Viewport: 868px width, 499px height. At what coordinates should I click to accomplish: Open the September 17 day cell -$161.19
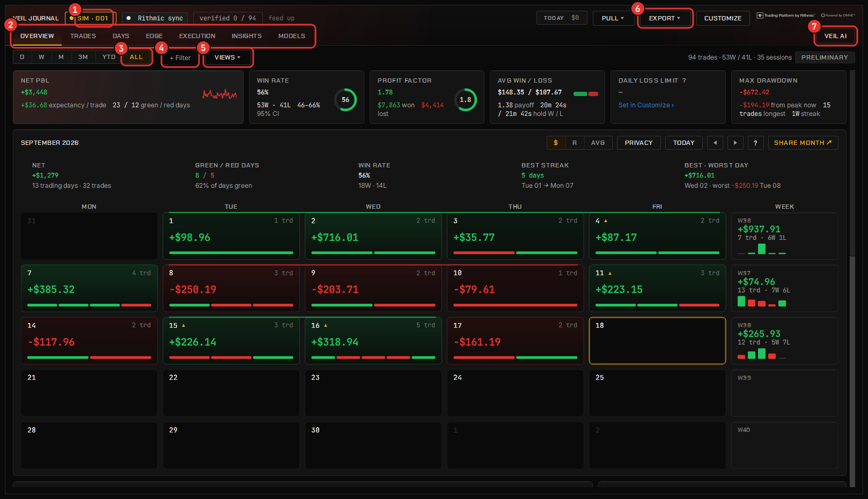(x=515, y=341)
